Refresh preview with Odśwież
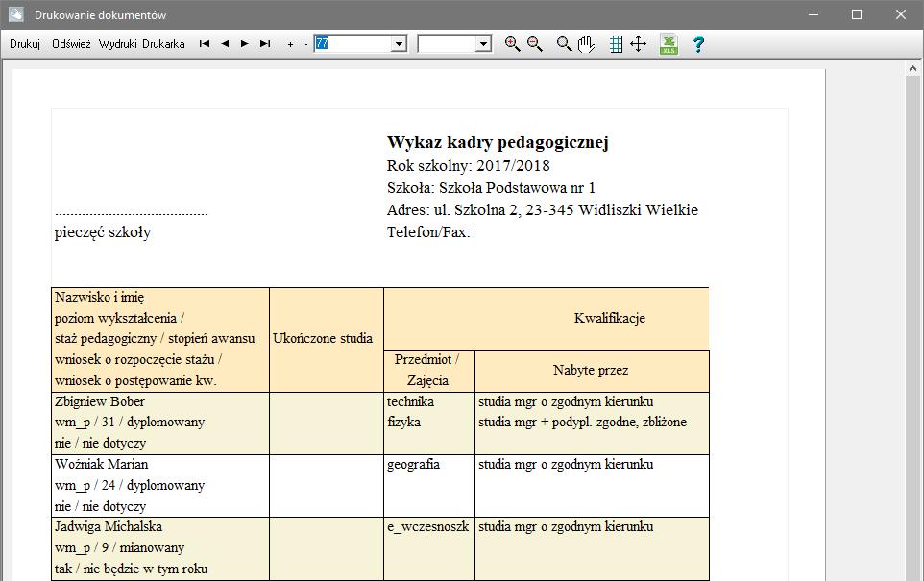Image resolution: width=924 pixels, height=581 pixels. click(71, 44)
